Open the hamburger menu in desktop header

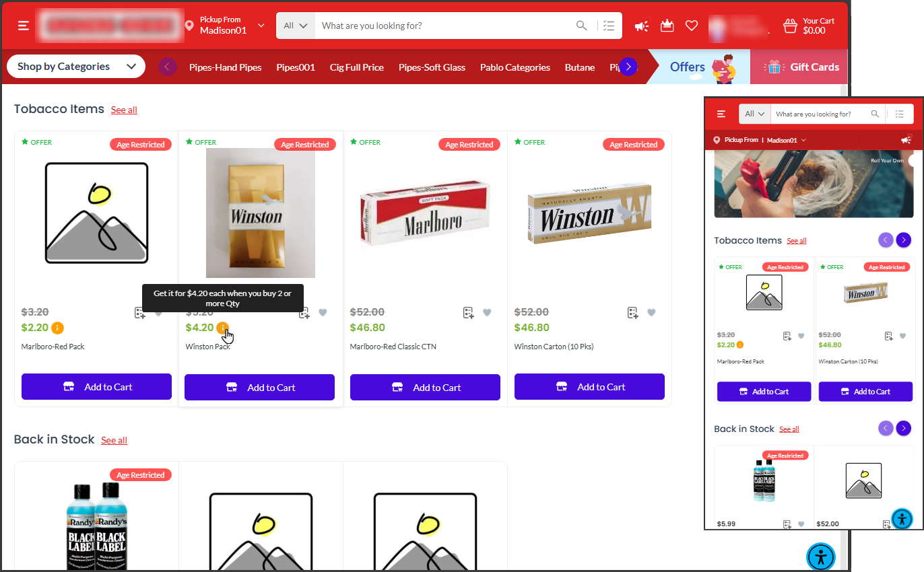point(24,26)
